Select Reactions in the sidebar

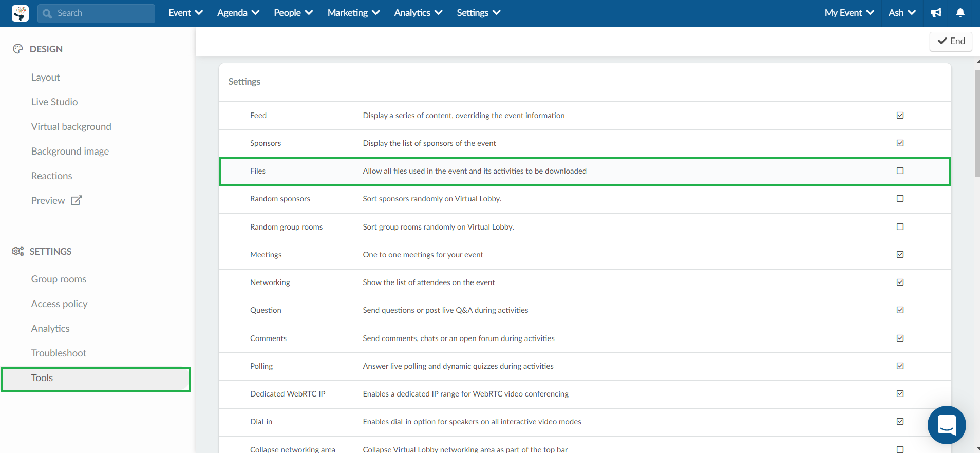point(51,176)
